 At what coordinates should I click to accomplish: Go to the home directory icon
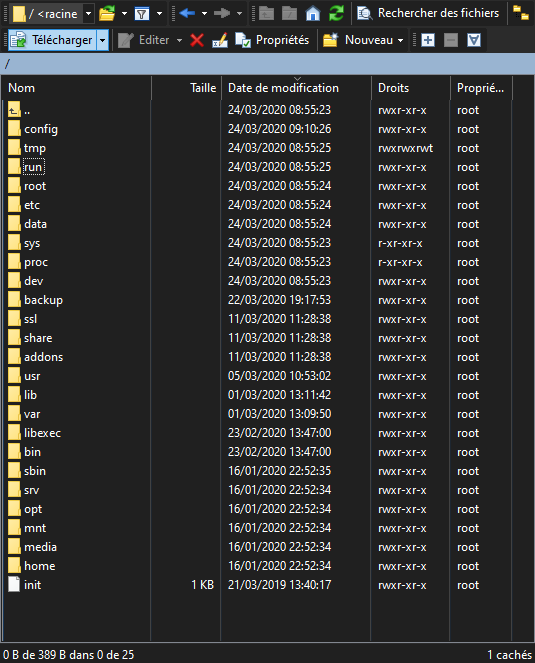click(313, 13)
